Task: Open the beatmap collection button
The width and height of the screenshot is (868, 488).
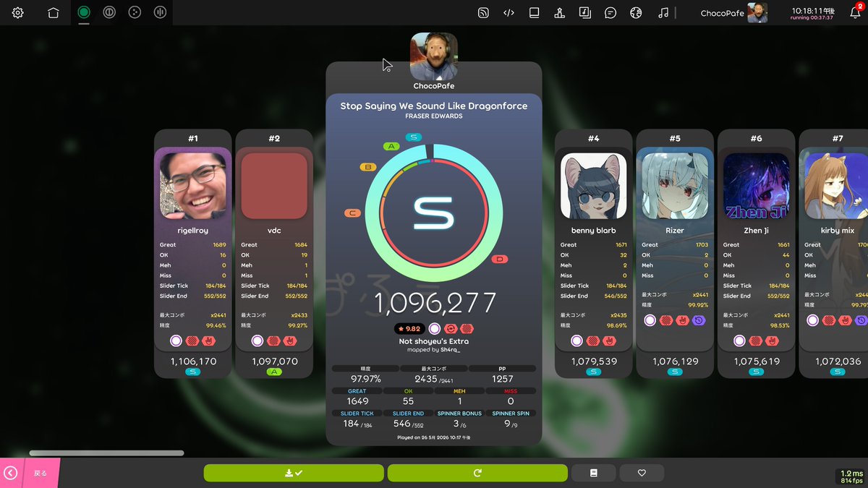Action: point(594,473)
